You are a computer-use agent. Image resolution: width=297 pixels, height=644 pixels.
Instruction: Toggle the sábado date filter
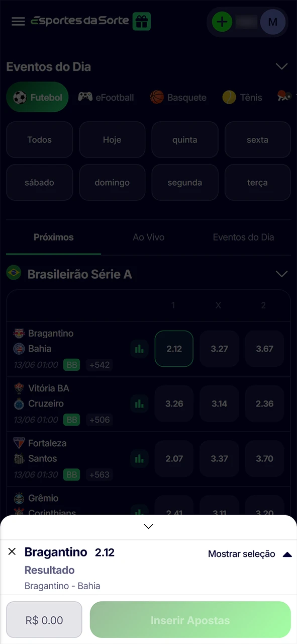point(39,182)
